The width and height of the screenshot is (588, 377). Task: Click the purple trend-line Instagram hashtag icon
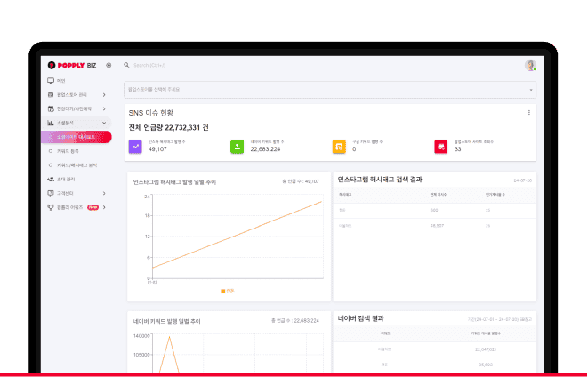[135, 147]
